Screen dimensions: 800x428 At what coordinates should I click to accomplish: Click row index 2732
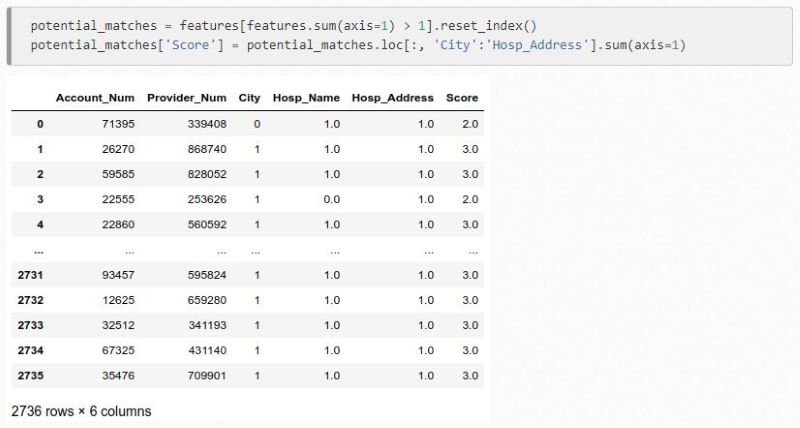(x=31, y=300)
